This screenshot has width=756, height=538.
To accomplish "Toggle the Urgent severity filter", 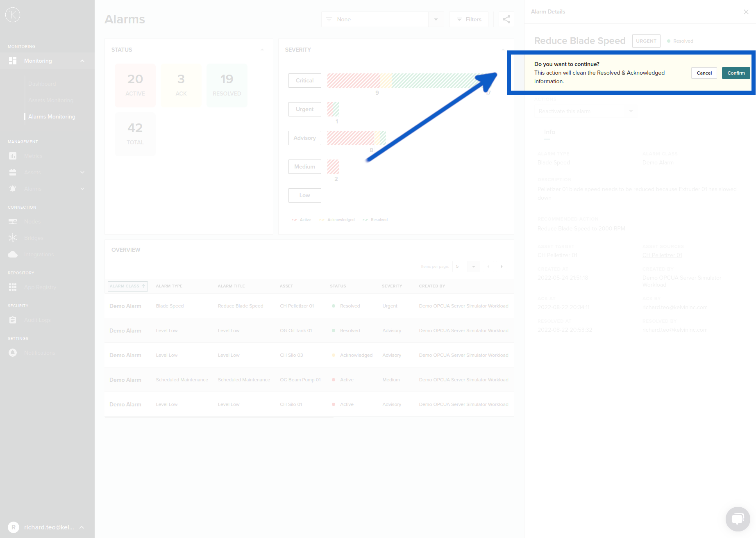I will pyautogui.click(x=304, y=109).
